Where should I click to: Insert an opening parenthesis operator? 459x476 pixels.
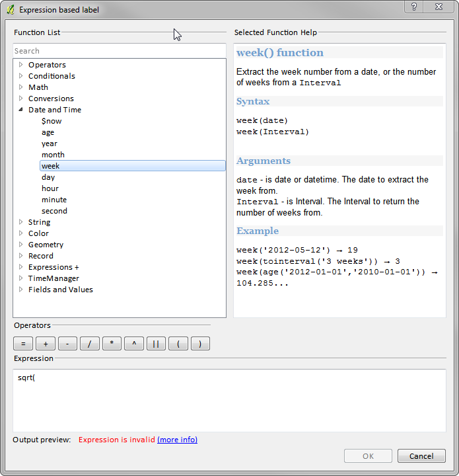tap(178, 344)
